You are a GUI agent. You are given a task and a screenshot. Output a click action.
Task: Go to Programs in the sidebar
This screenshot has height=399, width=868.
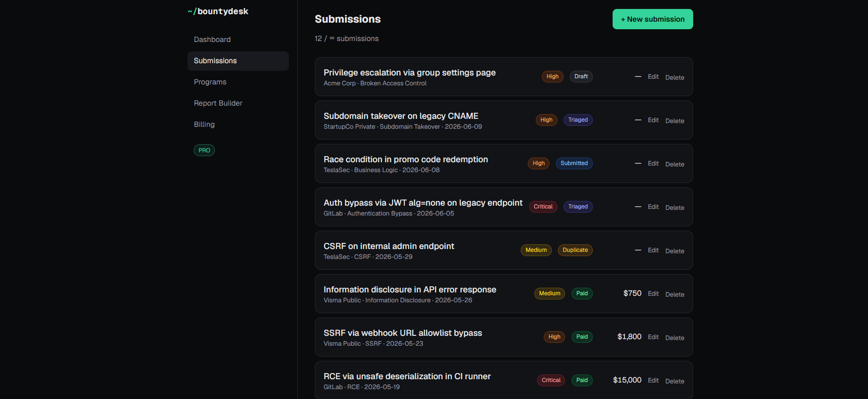coord(238,82)
